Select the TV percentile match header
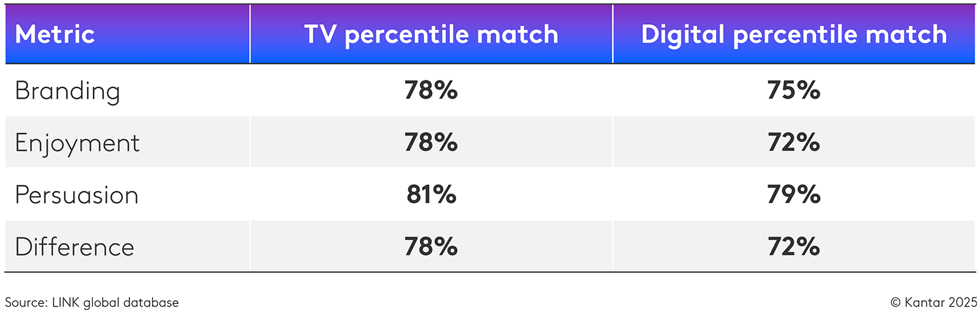980x319 pixels. (431, 35)
